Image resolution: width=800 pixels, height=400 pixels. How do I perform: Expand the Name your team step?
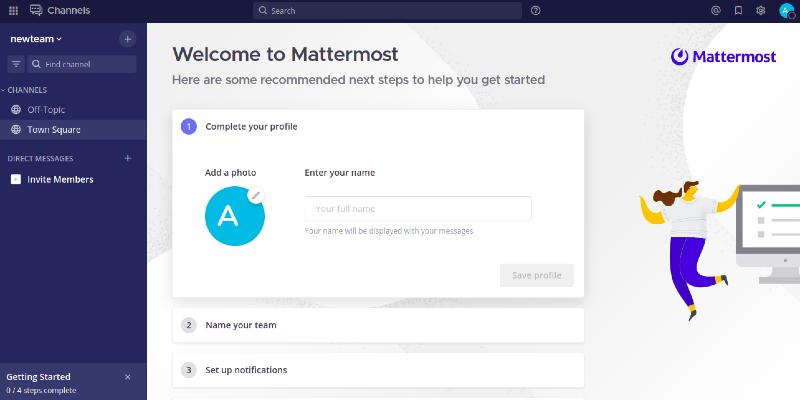(x=378, y=325)
